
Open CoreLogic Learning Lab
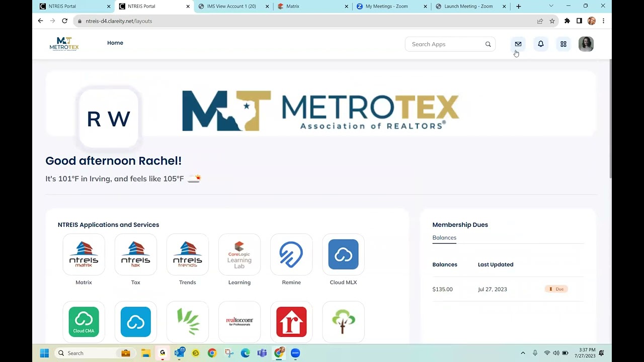pos(239,254)
